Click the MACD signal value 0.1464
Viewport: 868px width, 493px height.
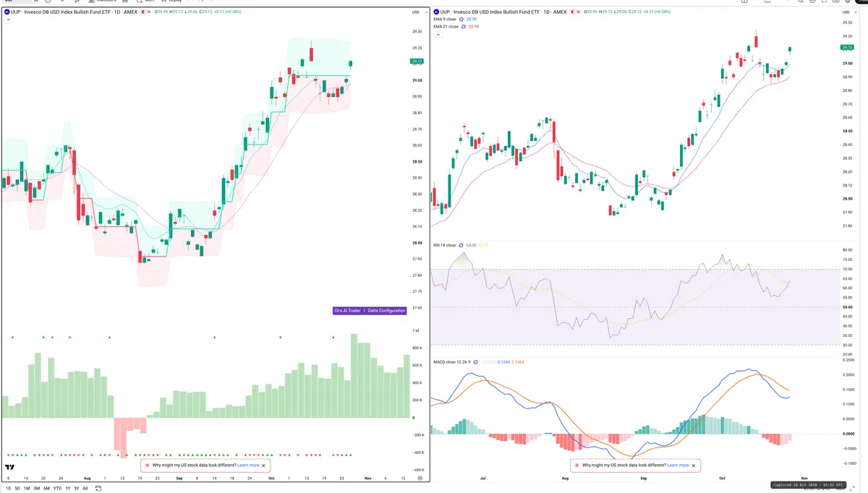518,361
